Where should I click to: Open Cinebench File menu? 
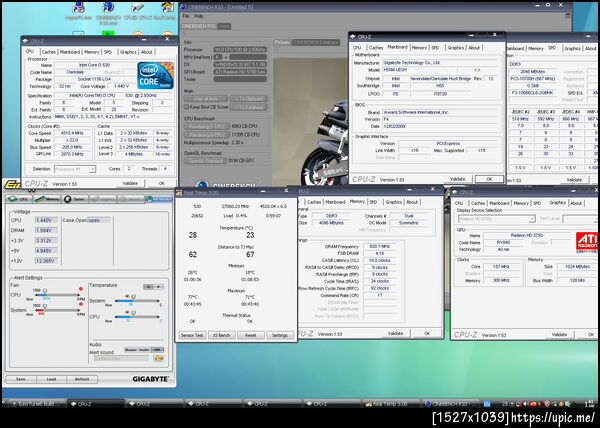tap(186, 16)
